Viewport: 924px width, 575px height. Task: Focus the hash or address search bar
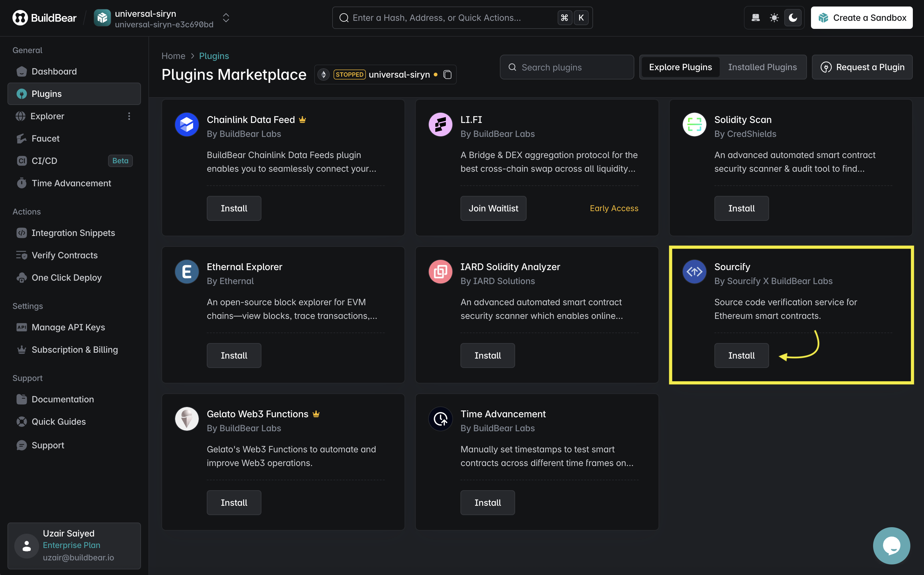tap(462, 18)
